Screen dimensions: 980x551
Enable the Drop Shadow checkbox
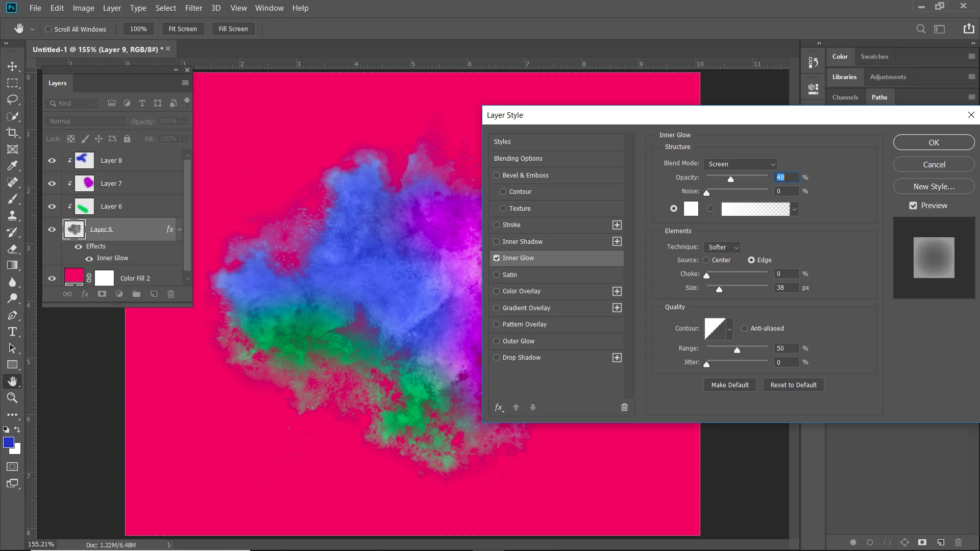point(497,358)
